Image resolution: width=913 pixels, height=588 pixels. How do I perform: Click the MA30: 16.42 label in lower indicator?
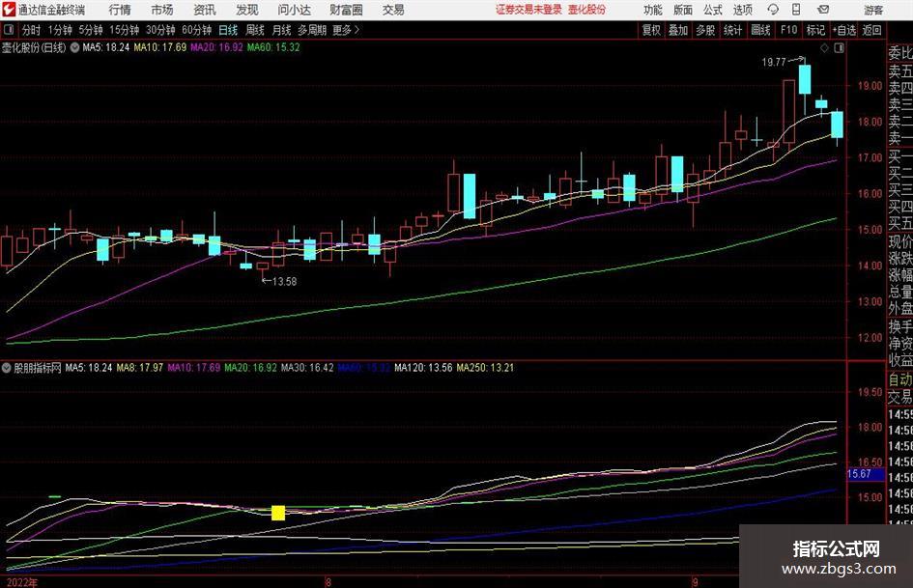tap(307, 368)
